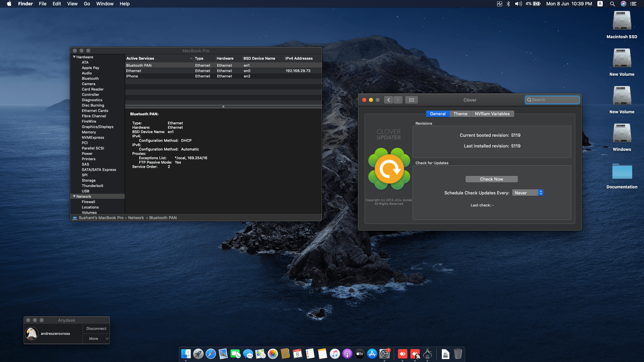644x362 pixels.
Task: Open Schedule Check Updates Every dropdown
Action: pos(527,193)
